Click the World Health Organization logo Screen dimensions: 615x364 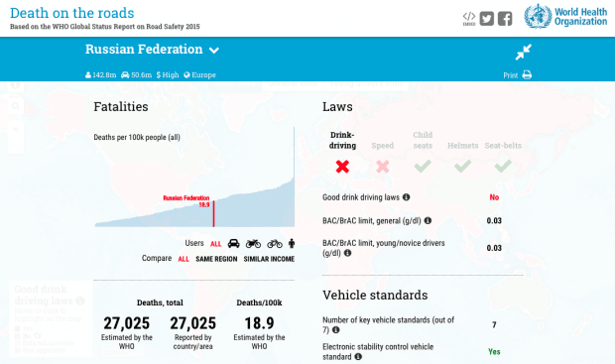[565, 17]
